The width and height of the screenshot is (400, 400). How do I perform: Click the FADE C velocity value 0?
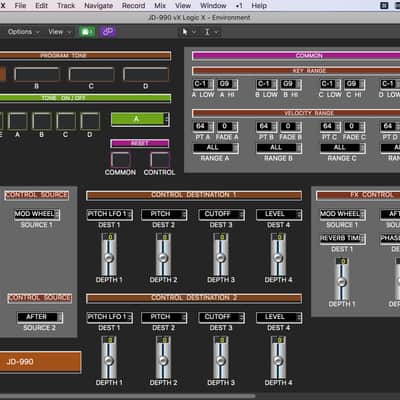pos(354,127)
